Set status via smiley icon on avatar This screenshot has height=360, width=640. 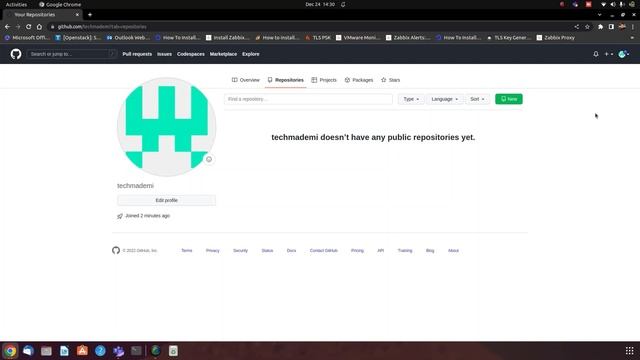click(x=209, y=159)
